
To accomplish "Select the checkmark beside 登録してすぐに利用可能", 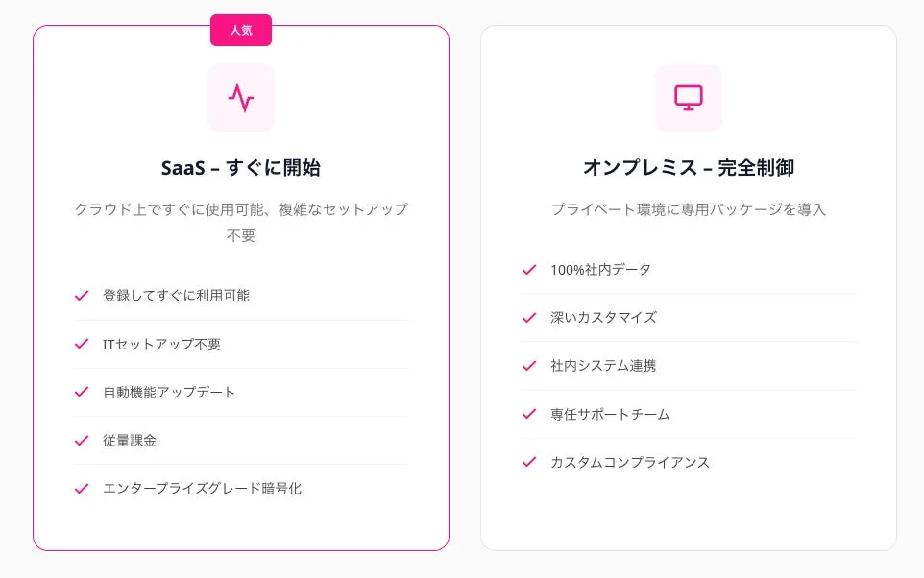I will click(81, 296).
